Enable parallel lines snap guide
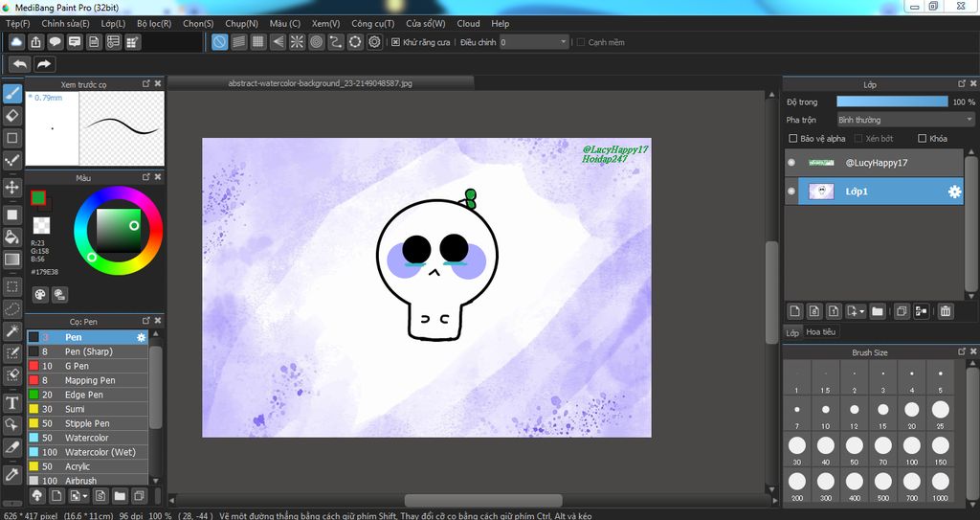This screenshot has height=520, width=980. pyautogui.click(x=238, y=42)
